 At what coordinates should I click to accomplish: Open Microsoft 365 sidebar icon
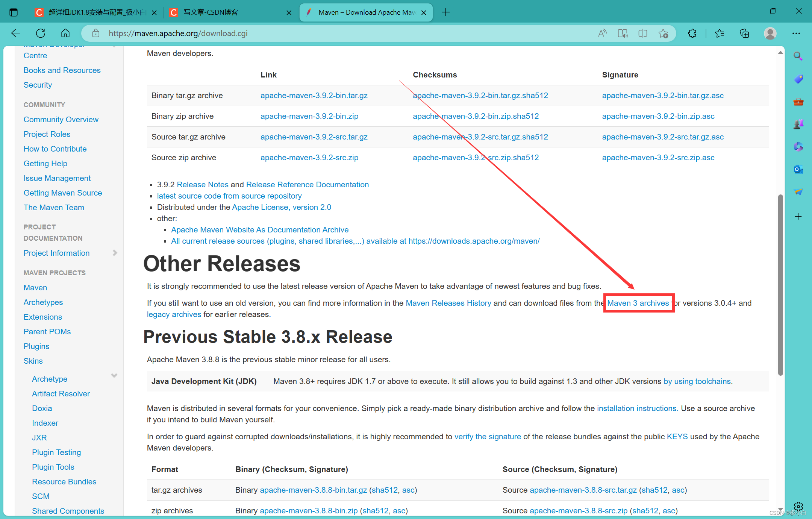point(798,147)
